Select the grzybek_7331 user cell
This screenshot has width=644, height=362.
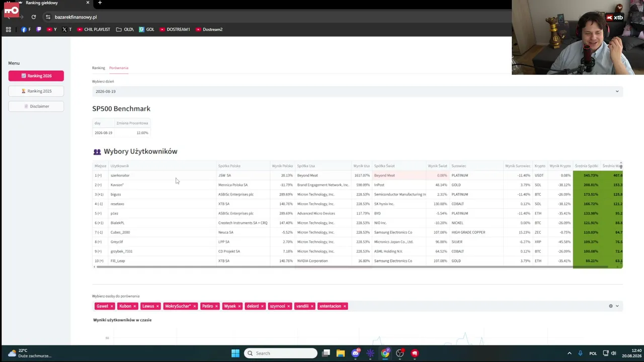[163, 251]
